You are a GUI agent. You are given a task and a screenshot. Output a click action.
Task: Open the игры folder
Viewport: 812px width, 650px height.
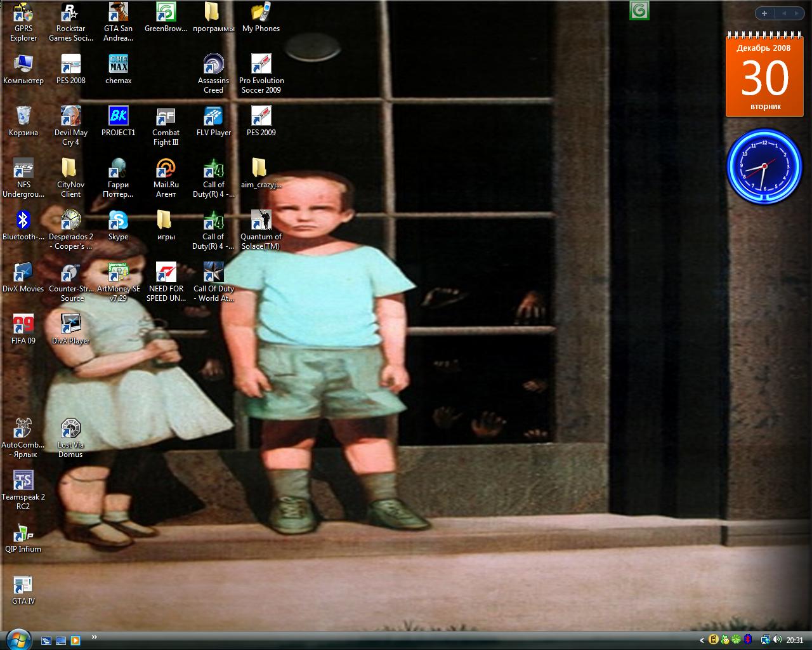click(x=166, y=225)
